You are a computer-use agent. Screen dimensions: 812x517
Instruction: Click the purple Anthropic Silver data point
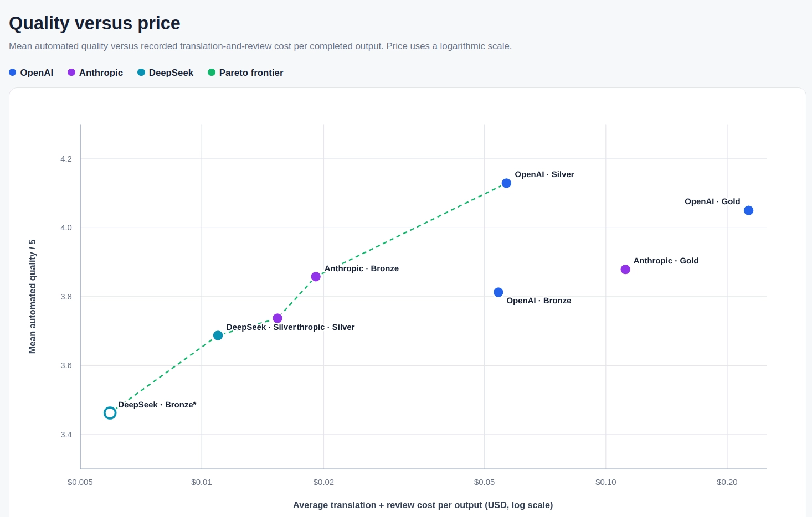point(277,318)
